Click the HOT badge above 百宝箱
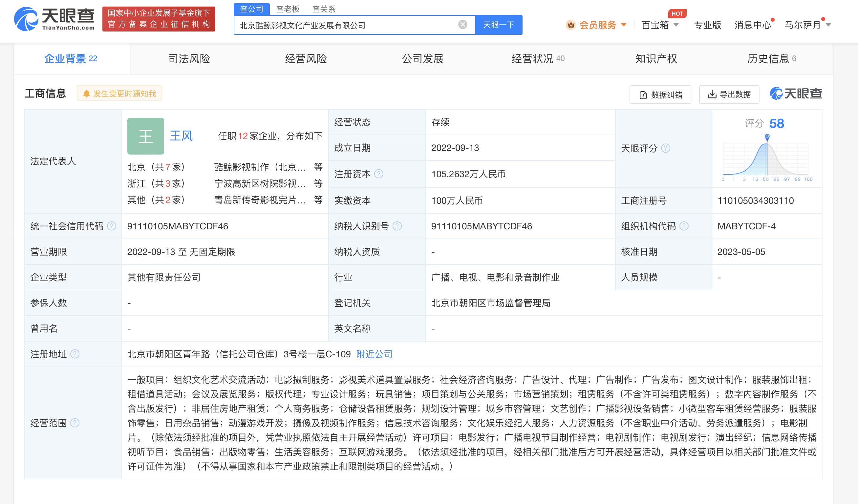This screenshot has width=858, height=504. [x=677, y=13]
